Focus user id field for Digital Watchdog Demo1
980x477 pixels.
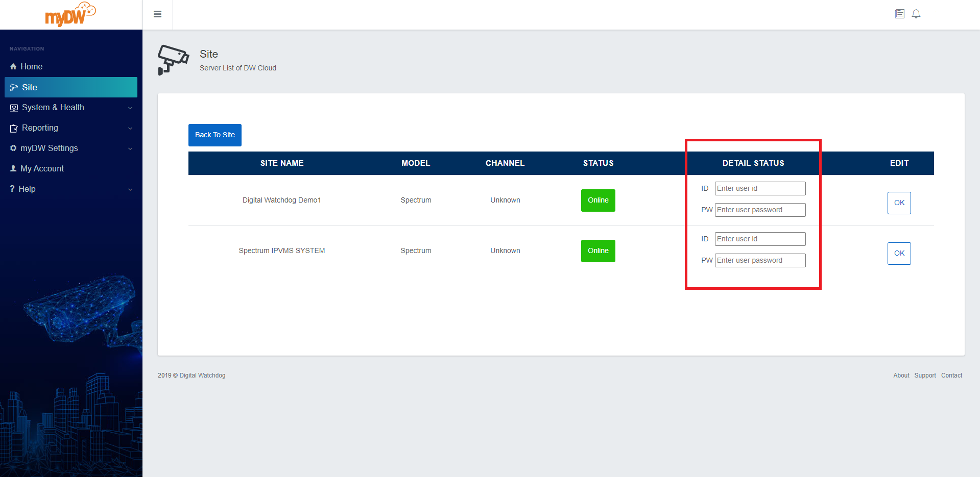tap(760, 189)
